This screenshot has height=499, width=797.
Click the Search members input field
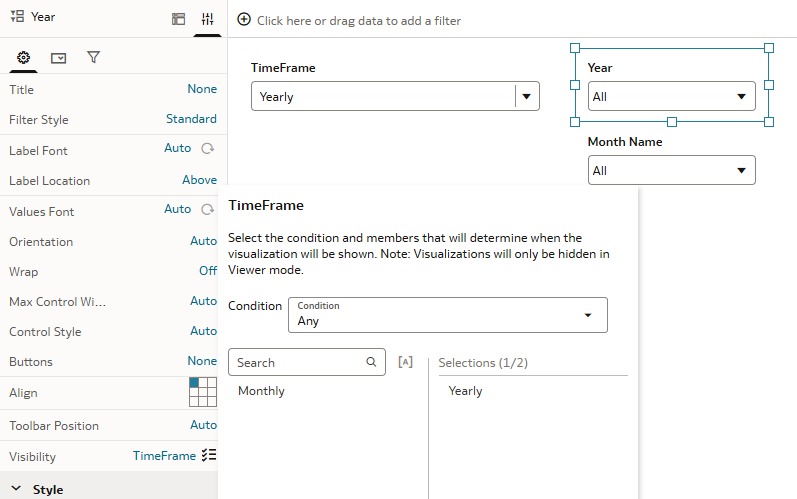(298, 362)
